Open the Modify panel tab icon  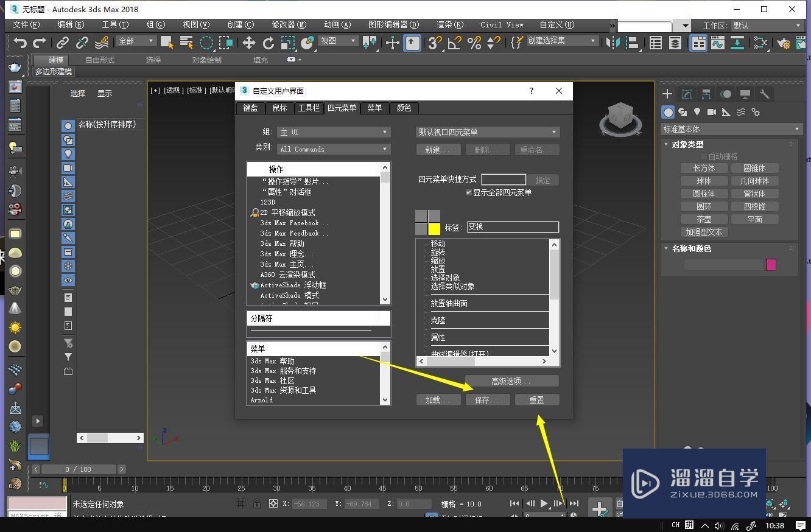(x=687, y=94)
